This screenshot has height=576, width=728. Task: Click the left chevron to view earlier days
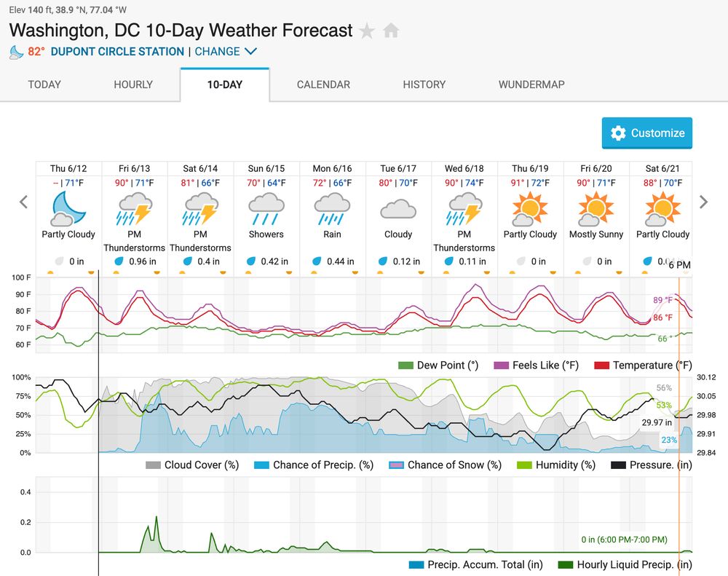click(23, 202)
